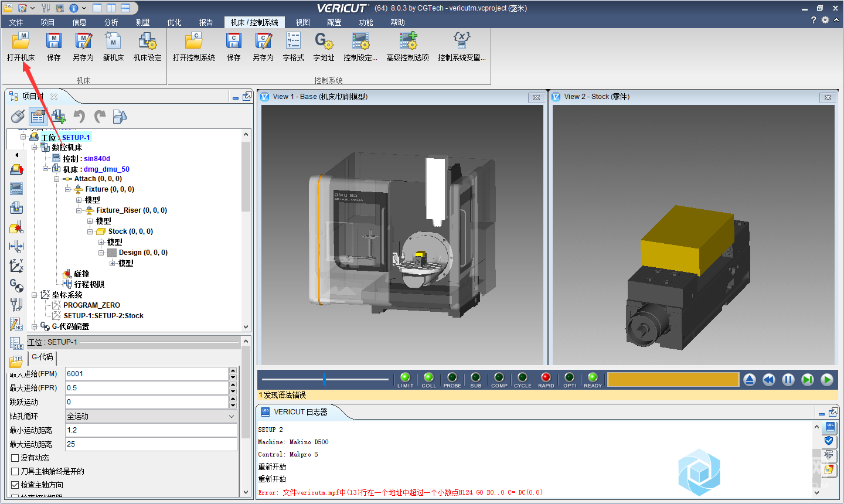Adjust the animation speed slider
Viewport: 844px width, 504px height.
tap(325, 380)
